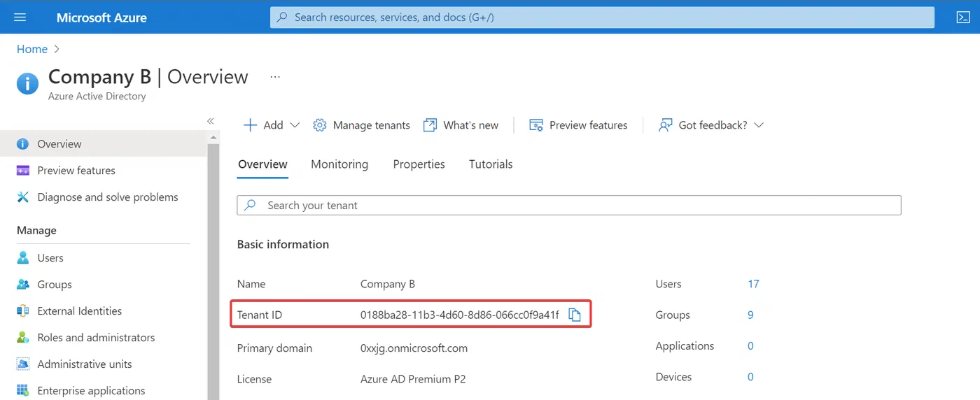Click the Search your tenant field
The width and height of the screenshot is (980, 400).
pyautogui.click(x=569, y=205)
